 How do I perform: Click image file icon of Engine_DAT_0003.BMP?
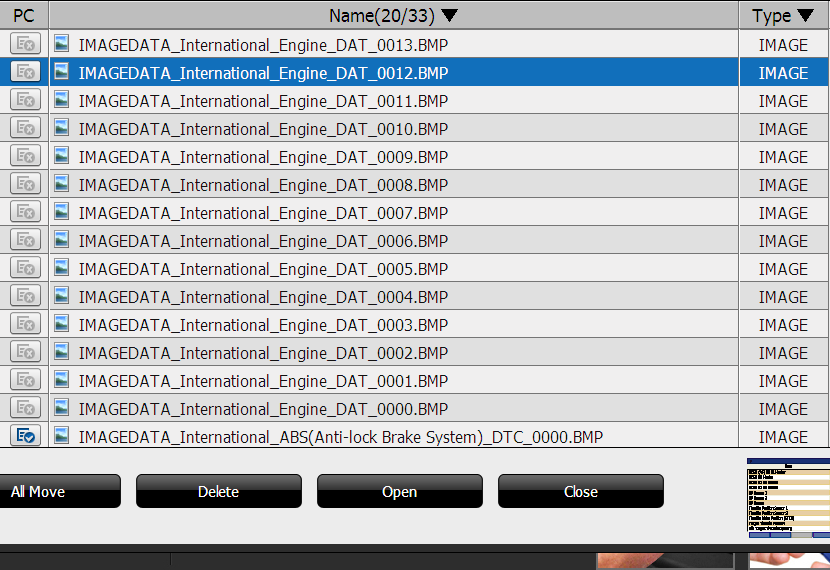click(62, 324)
